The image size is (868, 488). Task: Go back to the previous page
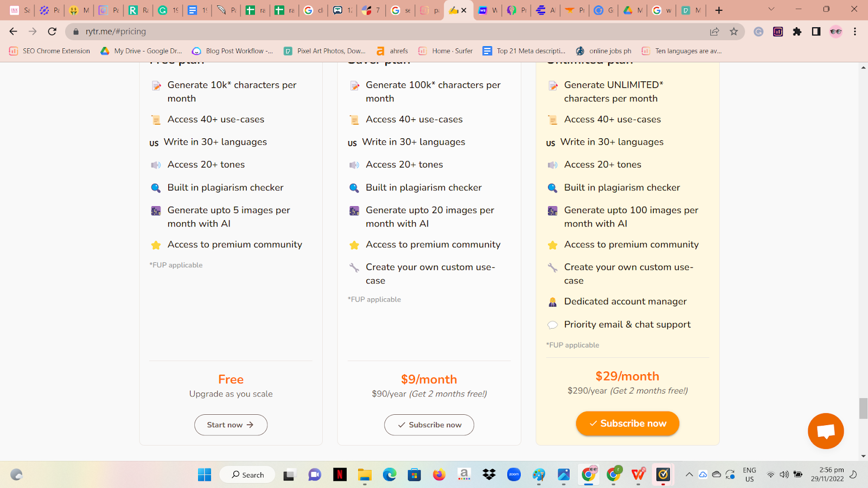(x=14, y=31)
